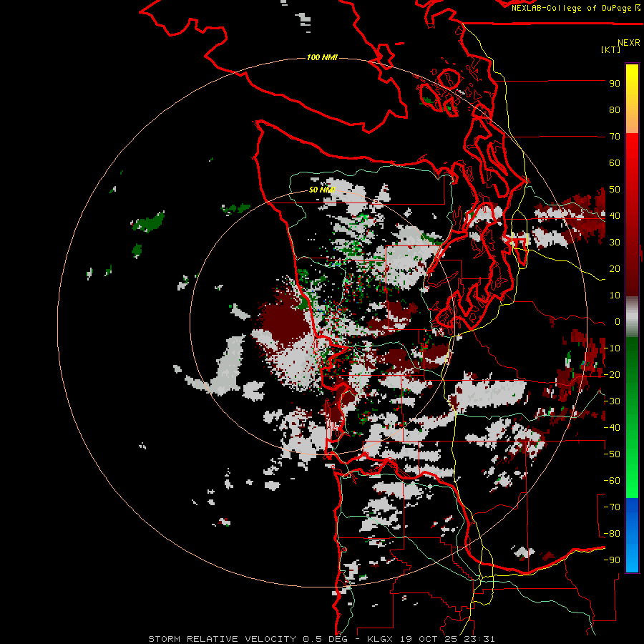Click the 90 value on velocity scale
The height and width of the screenshot is (644, 644).
[615, 84]
